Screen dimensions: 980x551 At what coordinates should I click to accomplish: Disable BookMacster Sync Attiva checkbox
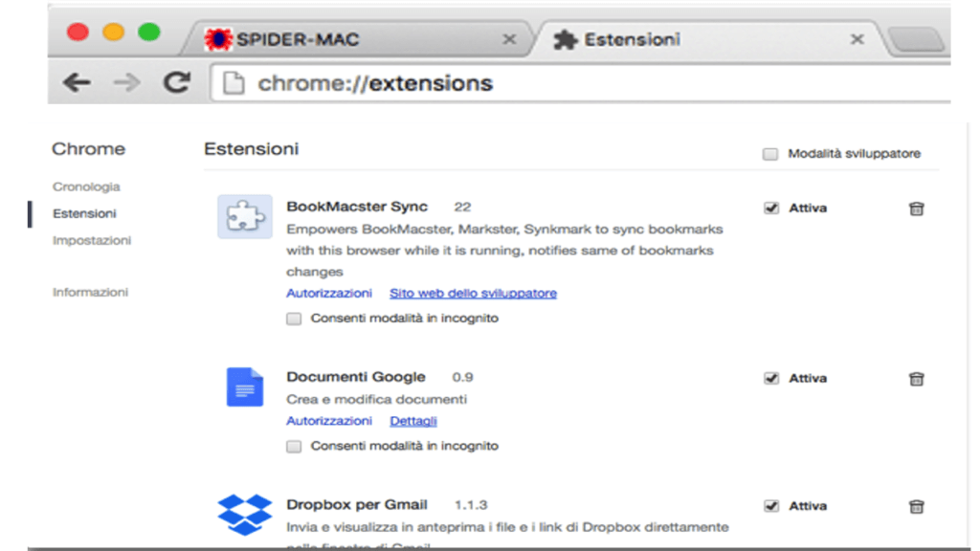[771, 208]
